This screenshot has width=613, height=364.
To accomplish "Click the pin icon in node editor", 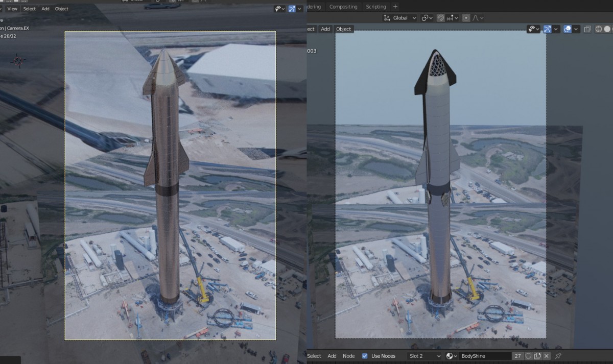I will [x=558, y=356].
